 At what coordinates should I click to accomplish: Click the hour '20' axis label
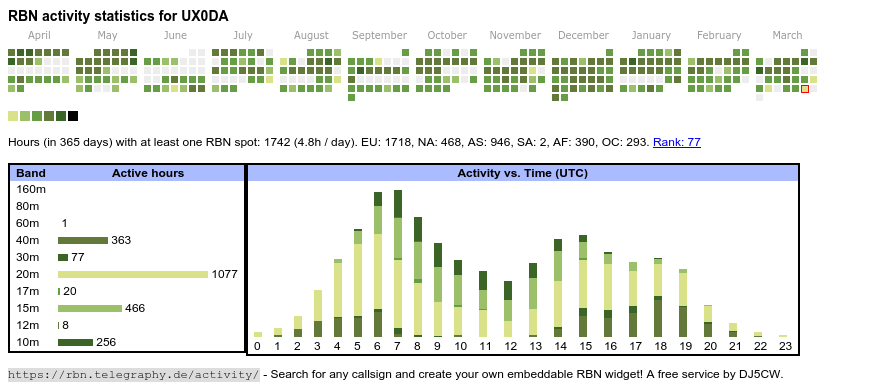710,347
